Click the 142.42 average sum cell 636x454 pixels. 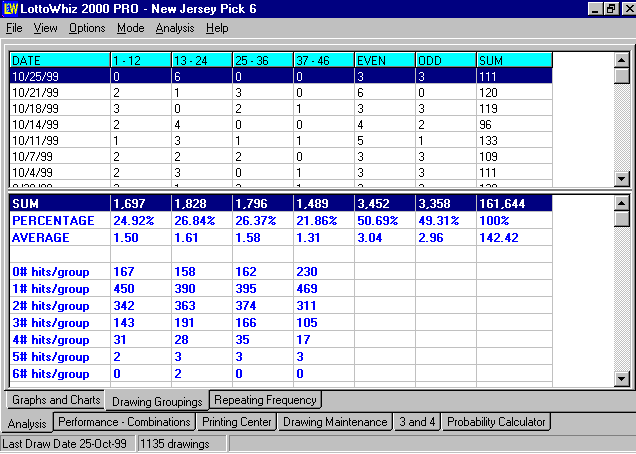tap(514, 237)
